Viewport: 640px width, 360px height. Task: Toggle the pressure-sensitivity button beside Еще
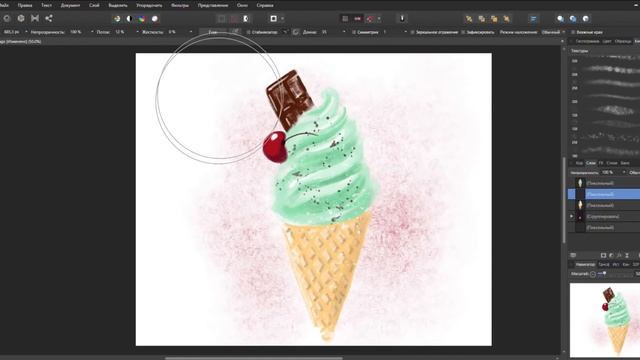pyautogui.click(x=235, y=32)
